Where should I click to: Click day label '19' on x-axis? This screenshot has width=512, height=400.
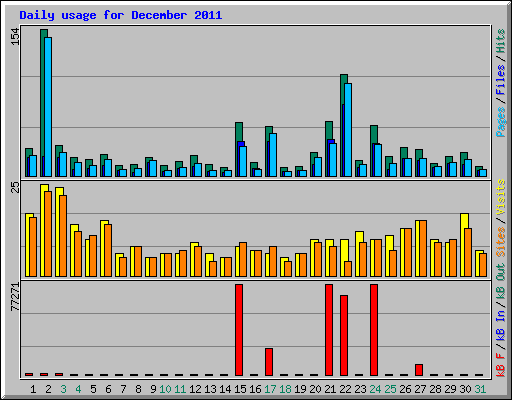click(x=300, y=389)
